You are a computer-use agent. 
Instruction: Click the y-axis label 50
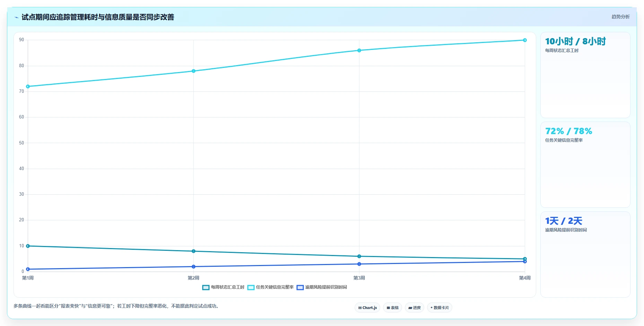pos(21,143)
